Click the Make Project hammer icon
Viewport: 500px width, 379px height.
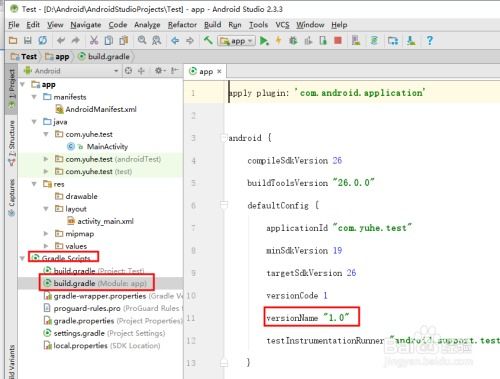coord(208,41)
